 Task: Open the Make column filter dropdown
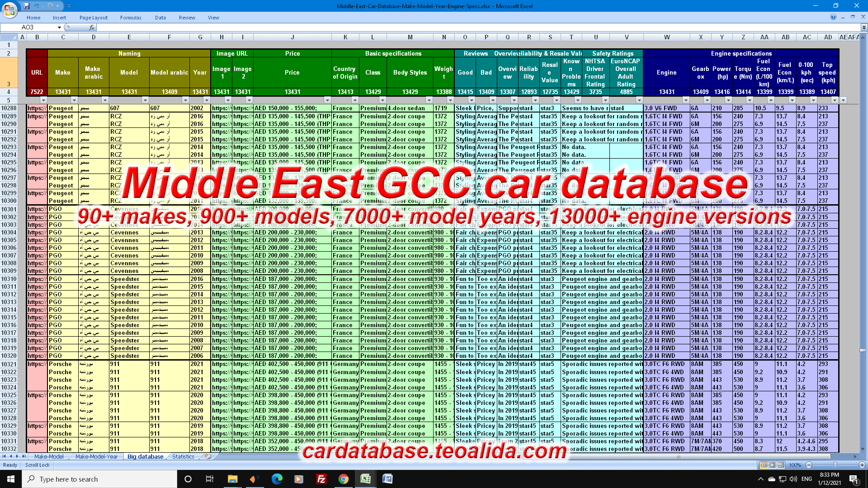click(74, 100)
